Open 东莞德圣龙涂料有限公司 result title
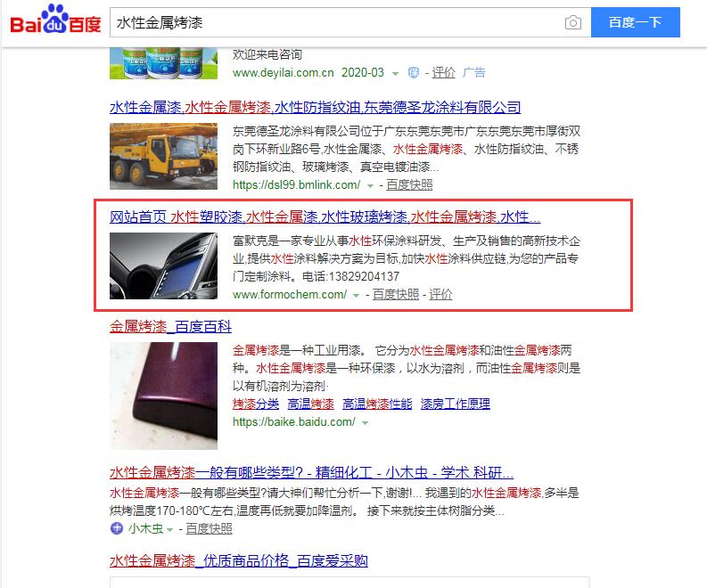The image size is (707, 588). [316, 107]
